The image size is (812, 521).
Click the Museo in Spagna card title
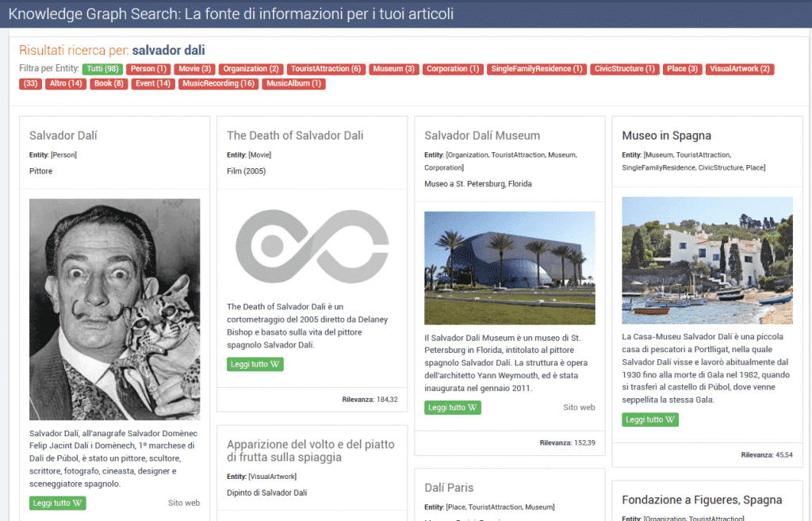(x=666, y=136)
